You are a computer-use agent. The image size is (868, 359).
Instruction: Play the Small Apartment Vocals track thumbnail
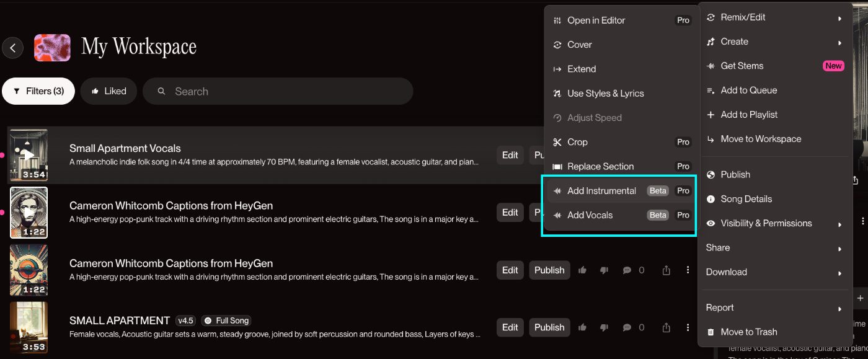click(x=29, y=155)
